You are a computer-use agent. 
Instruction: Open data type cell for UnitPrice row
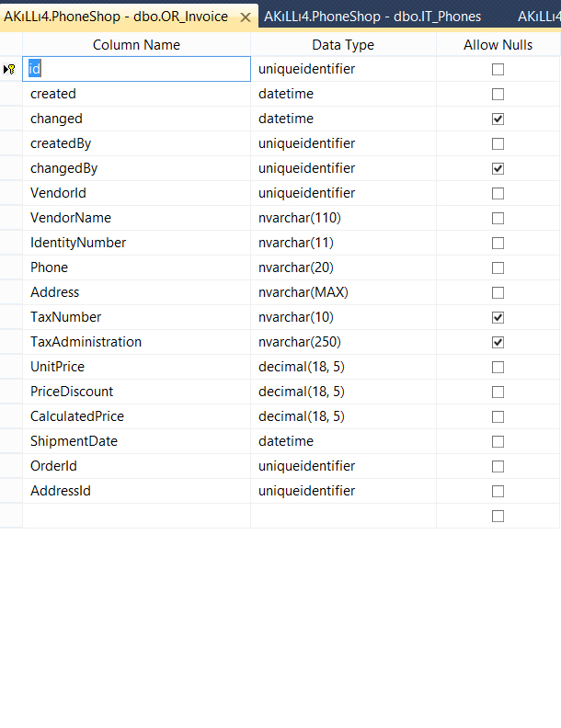tap(343, 367)
